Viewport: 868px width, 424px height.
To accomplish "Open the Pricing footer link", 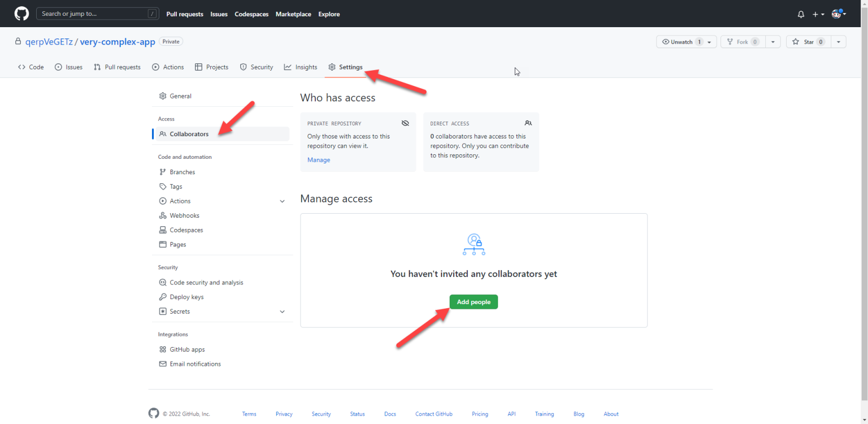I will [x=480, y=414].
